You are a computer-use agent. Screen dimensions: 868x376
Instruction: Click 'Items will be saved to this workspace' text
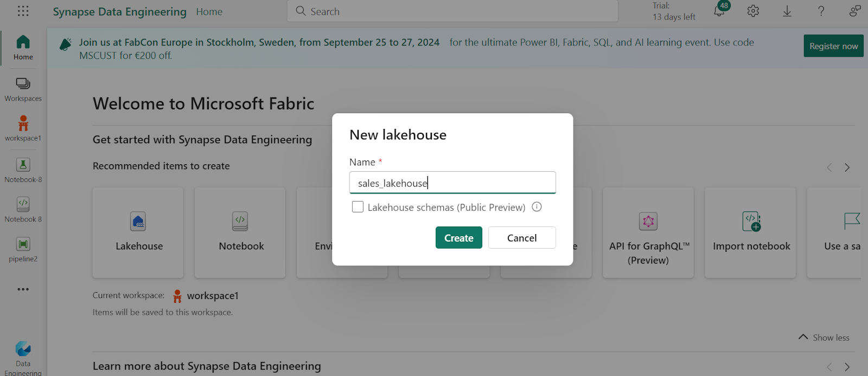pyautogui.click(x=163, y=312)
